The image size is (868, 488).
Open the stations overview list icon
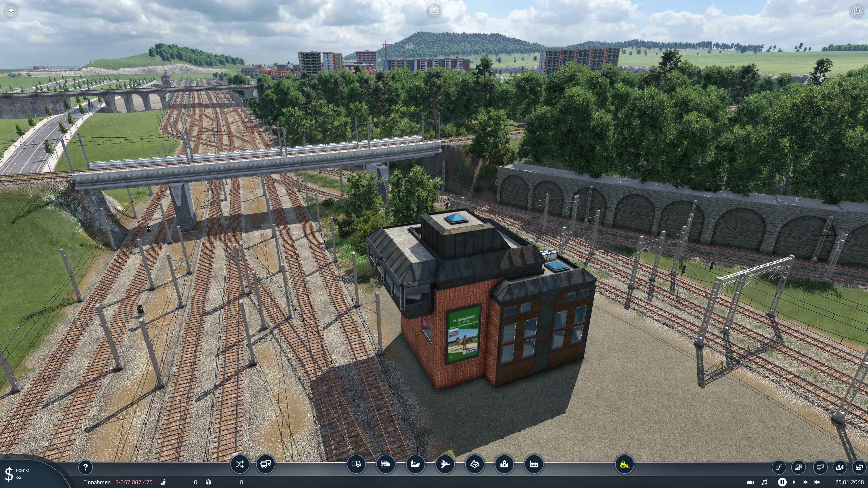click(x=820, y=467)
